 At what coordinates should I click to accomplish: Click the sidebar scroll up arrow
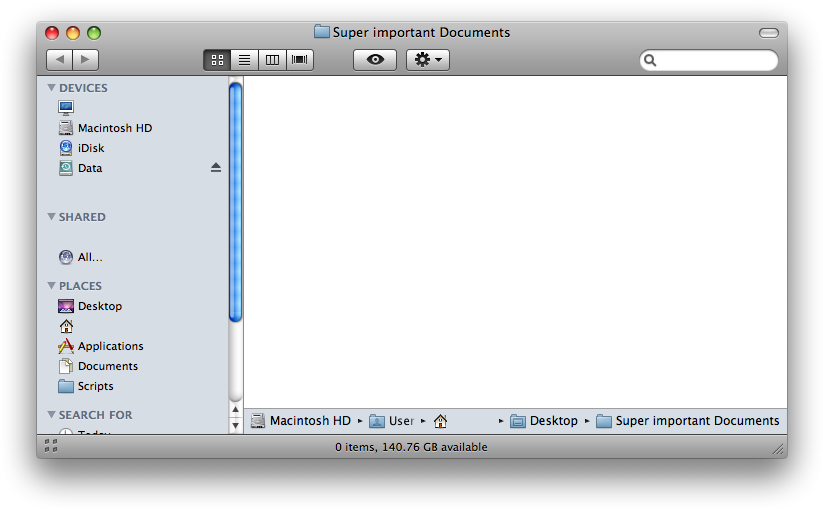point(236,410)
